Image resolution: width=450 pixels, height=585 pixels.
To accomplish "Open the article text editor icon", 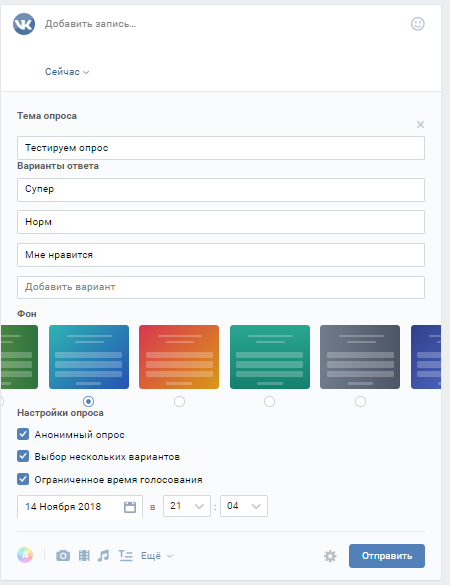I will click(x=125, y=556).
